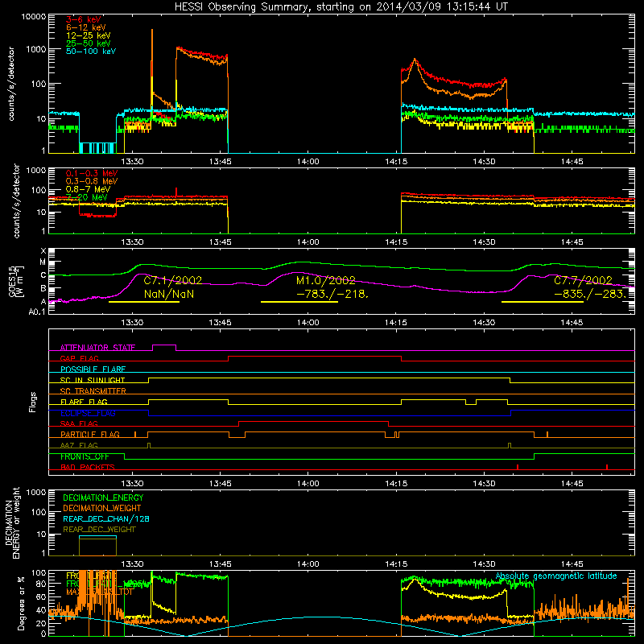
Task: Click the 0.1-0.3 MeV legend label
Action: click(x=92, y=173)
